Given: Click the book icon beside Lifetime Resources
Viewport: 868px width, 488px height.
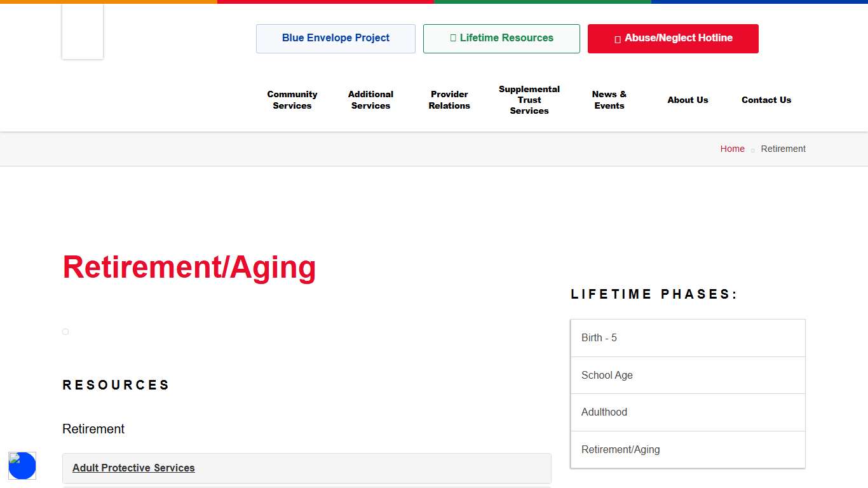Looking at the screenshot, I should (453, 38).
